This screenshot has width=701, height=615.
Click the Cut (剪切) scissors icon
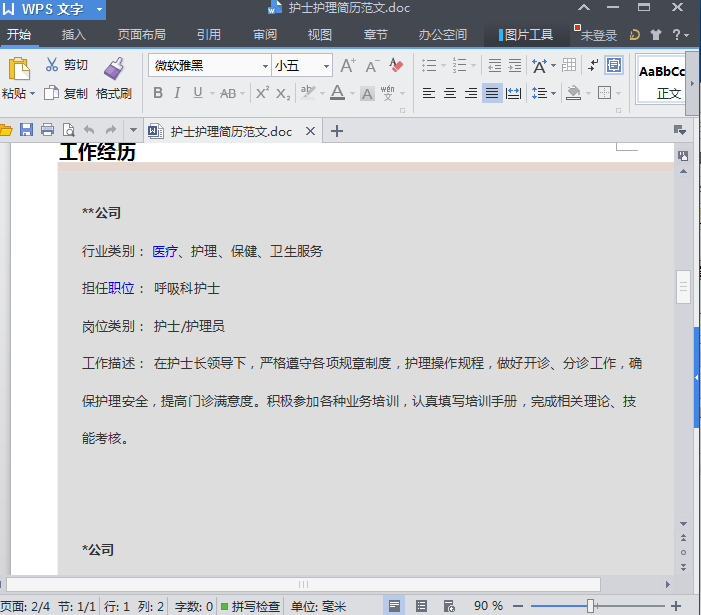pos(52,65)
